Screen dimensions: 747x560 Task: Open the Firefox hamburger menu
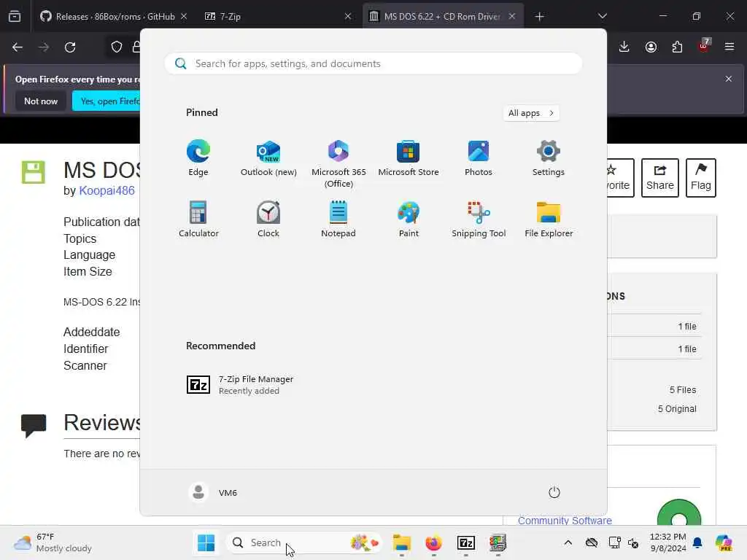729,47
